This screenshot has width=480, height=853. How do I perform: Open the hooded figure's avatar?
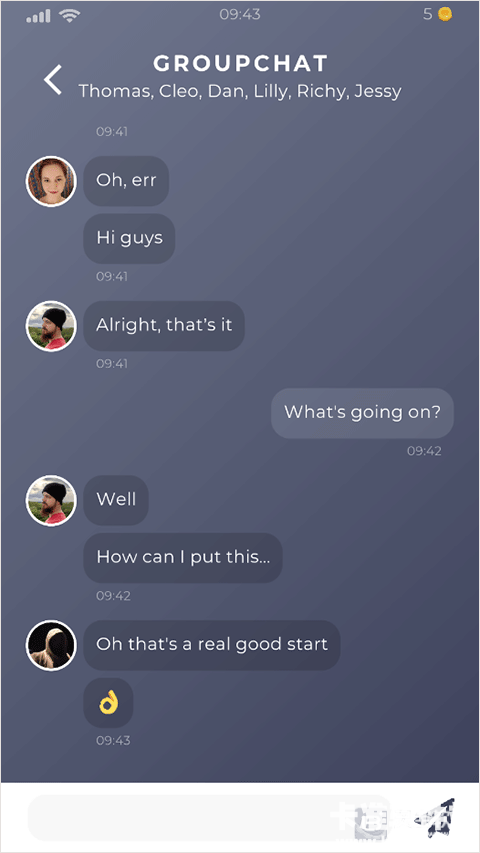pos(51,645)
